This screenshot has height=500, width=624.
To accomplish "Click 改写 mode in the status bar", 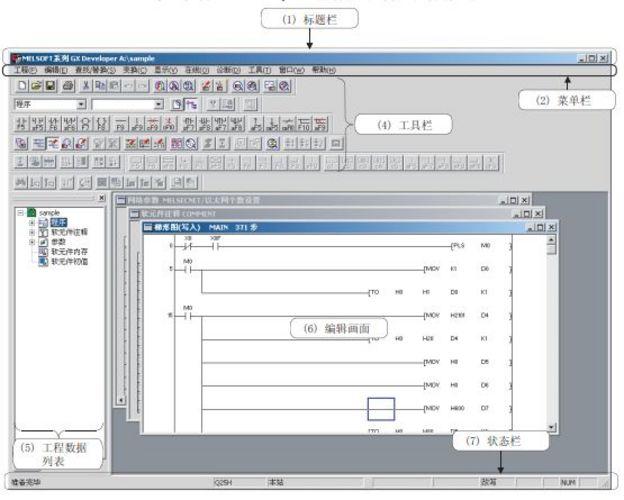I will coord(488,482).
